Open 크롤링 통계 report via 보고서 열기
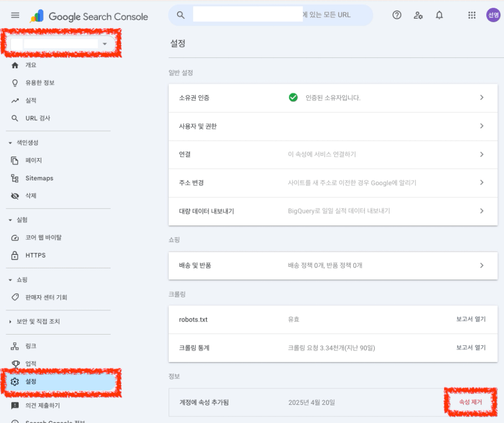This screenshot has height=423, width=504. (x=471, y=348)
